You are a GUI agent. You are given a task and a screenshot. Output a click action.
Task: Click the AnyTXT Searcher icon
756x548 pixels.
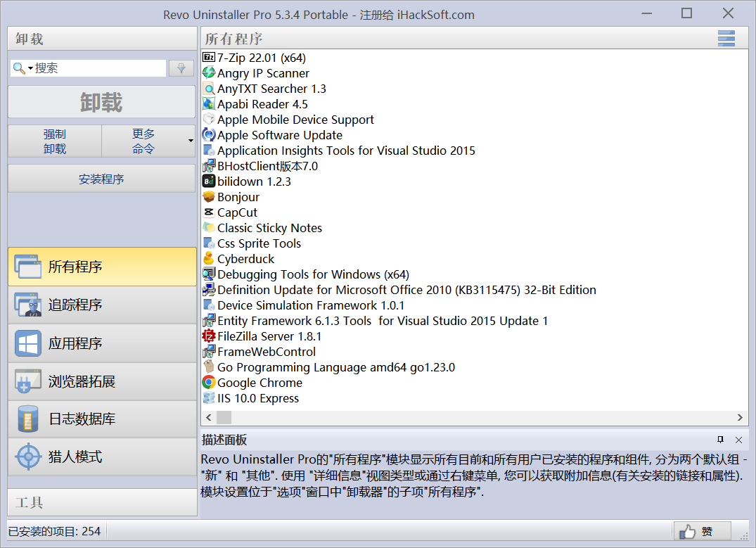(x=208, y=88)
